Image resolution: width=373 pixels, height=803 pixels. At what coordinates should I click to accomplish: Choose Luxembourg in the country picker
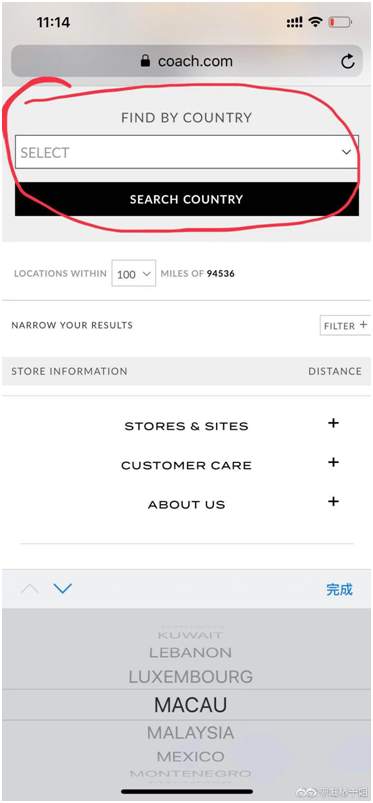[x=191, y=677]
